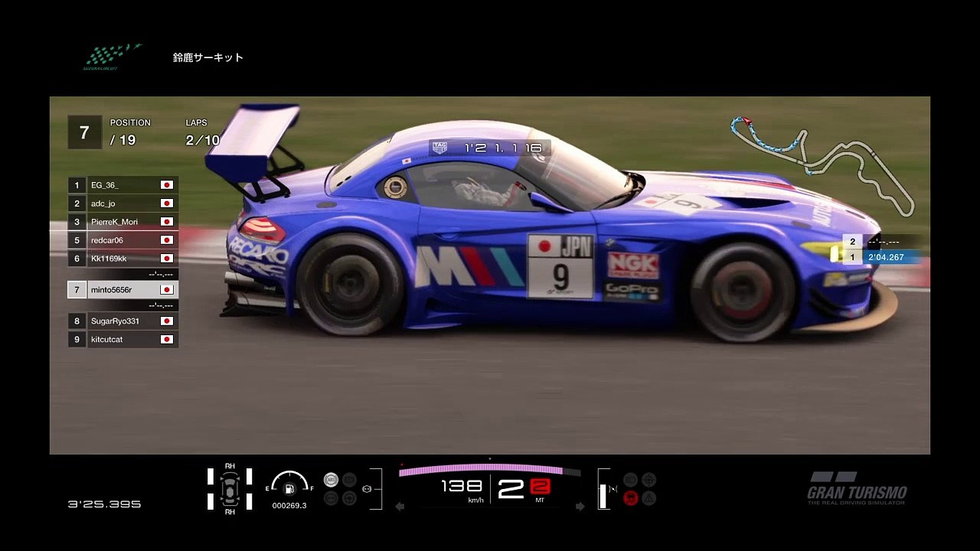
Task: Click the number 9 plate on car door
Action: [561, 279]
